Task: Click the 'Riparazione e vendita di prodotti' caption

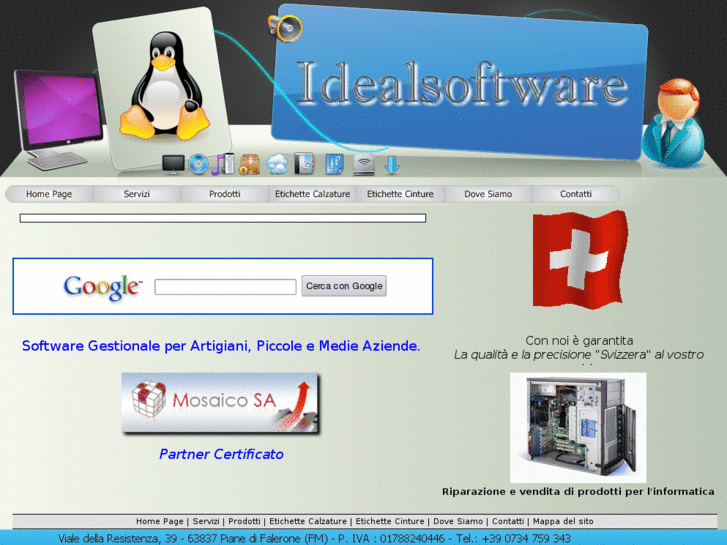Action: (578, 492)
